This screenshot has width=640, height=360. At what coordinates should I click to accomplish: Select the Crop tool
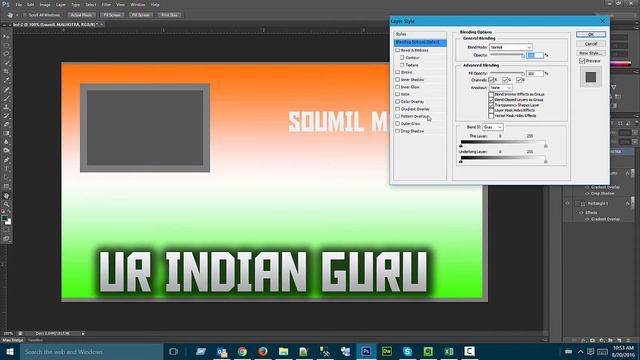coord(6,71)
